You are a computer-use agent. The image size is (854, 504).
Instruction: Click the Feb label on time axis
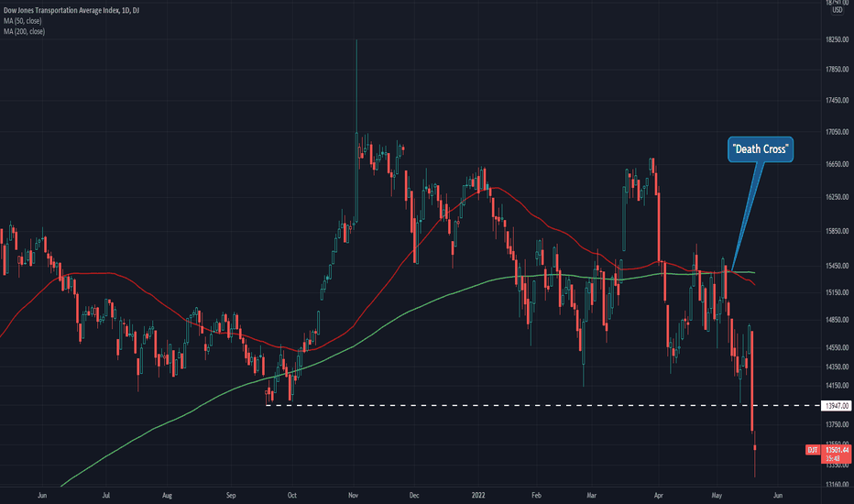536,495
